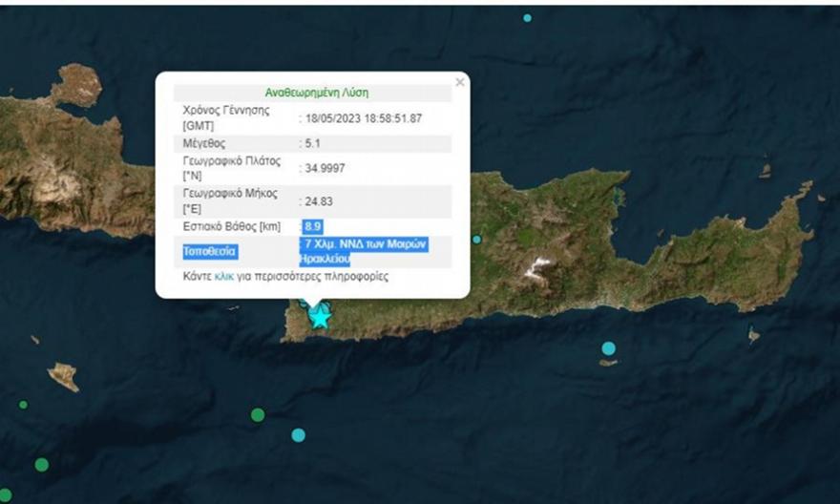Click the origin time value 18/05/2023
The image size is (840, 504).
coord(363,118)
